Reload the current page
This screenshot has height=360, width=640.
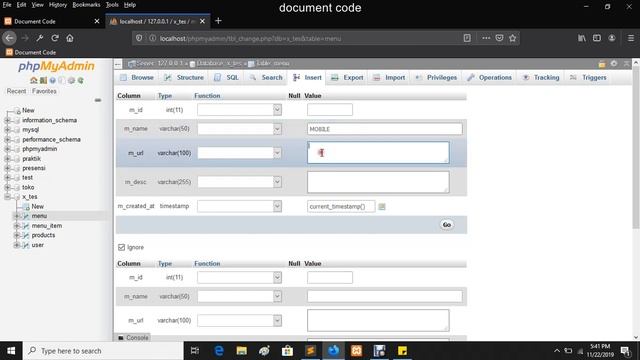coord(55,38)
